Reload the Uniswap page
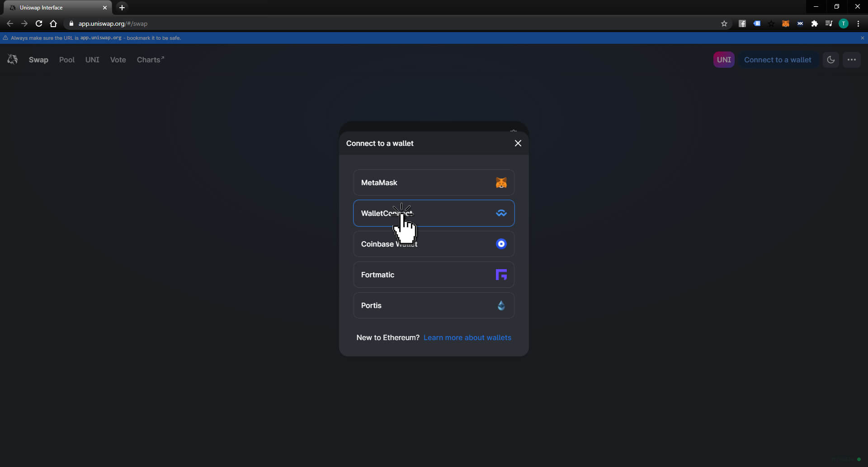 tap(39, 23)
